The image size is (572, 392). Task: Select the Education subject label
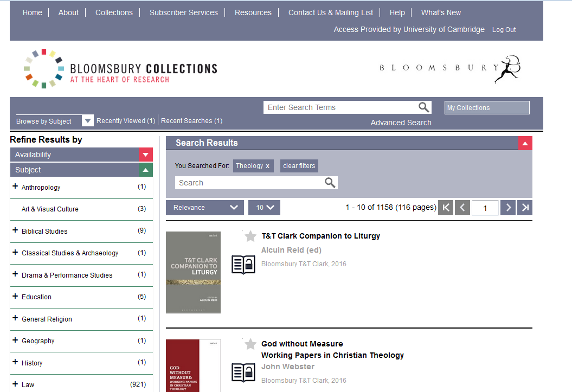click(36, 297)
